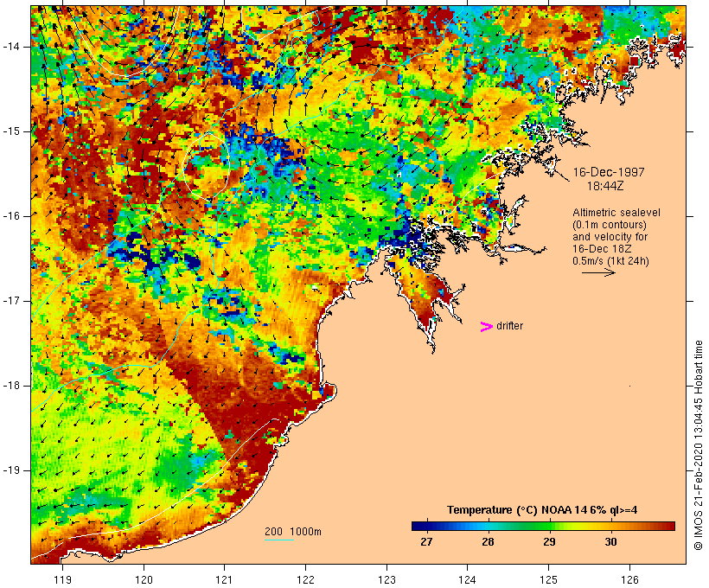Click latitude axis label '-18'
709x588 pixels.
11,386
